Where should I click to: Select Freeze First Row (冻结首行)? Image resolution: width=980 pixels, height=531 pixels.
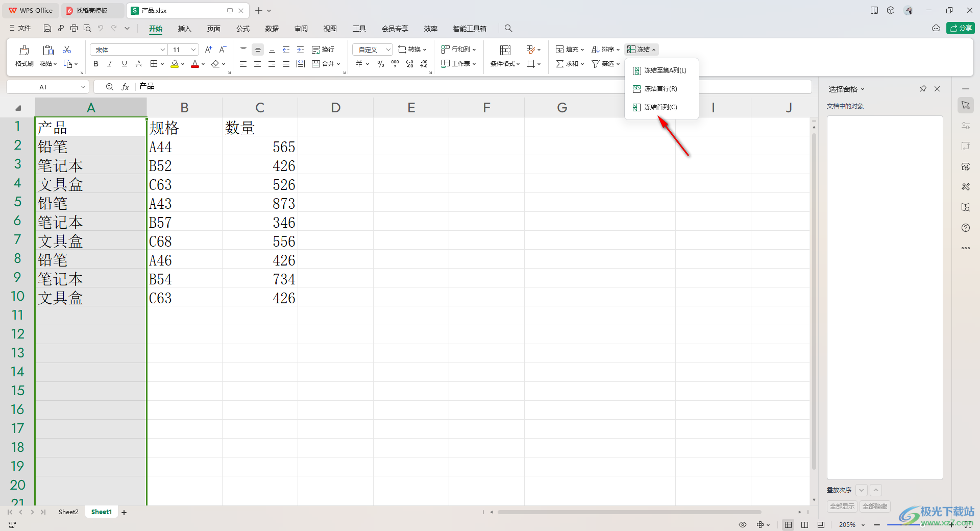point(661,89)
